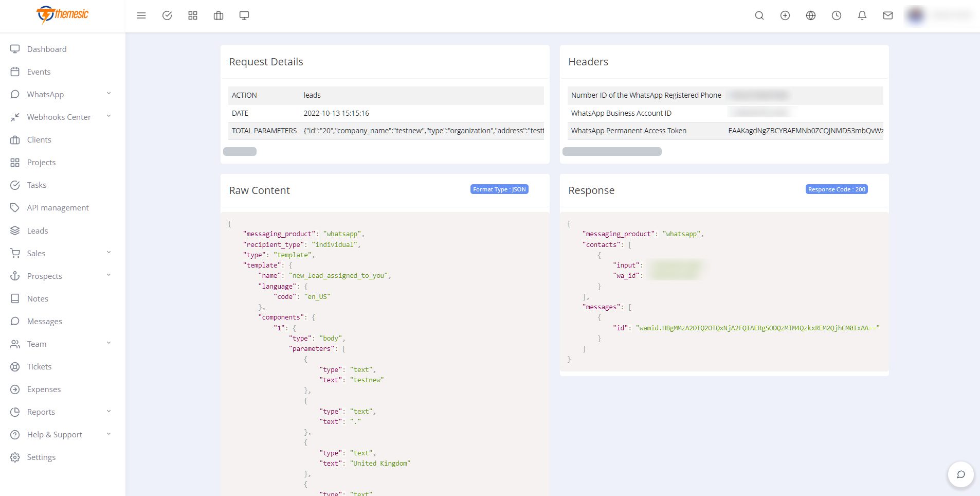Click the Headers horizontal scrollbar
Image resolution: width=980 pixels, height=496 pixels.
[x=612, y=151]
